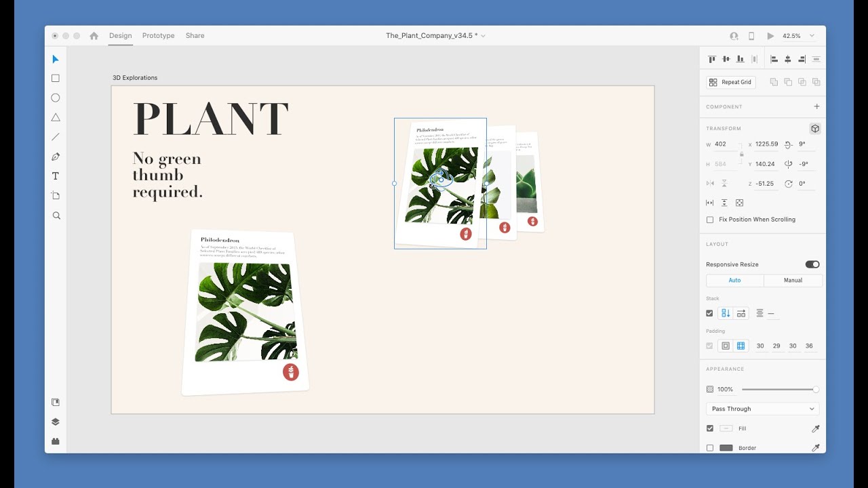Viewport: 868px width, 488px height.
Task: Turn off Responsive Resize toggle
Action: click(x=812, y=264)
